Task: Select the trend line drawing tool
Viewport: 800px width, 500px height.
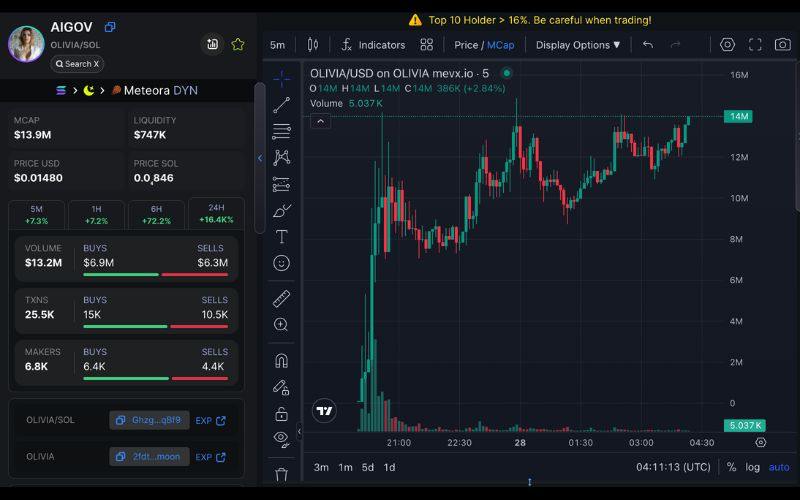Action: 282,105
